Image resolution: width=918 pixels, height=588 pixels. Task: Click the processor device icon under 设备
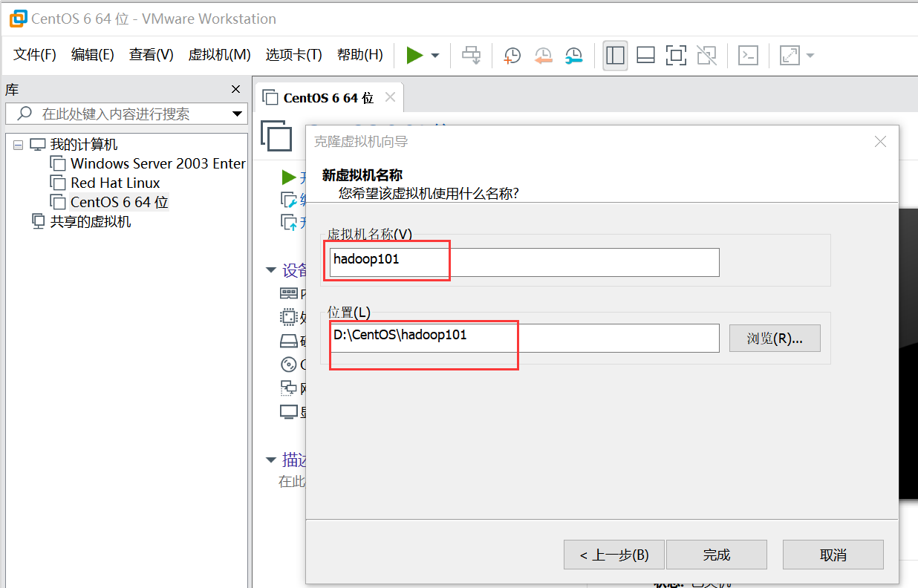coord(288,318)
